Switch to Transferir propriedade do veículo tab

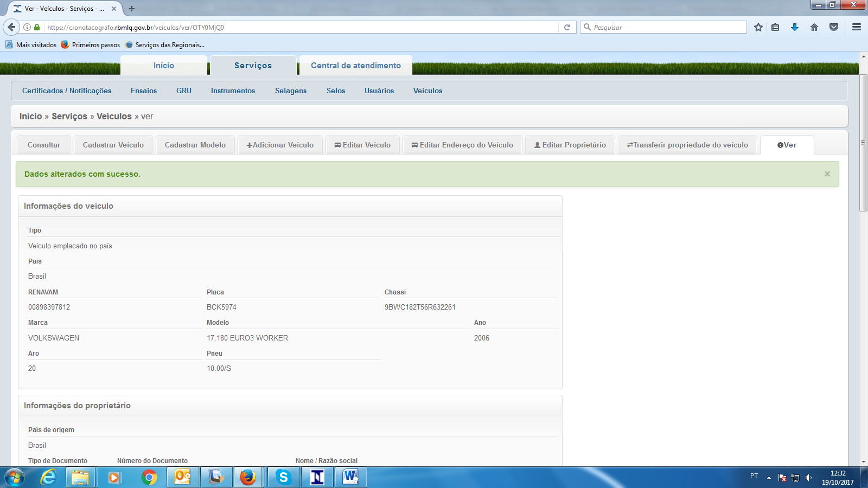coord(688,145)
